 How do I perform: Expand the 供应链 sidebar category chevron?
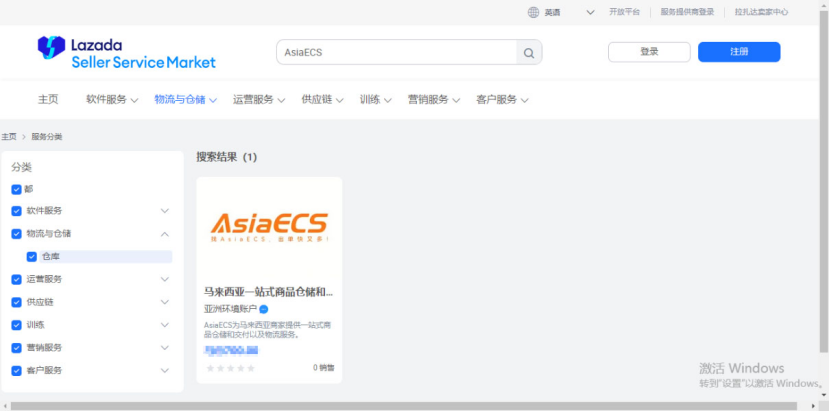click(x=165, y=302)
